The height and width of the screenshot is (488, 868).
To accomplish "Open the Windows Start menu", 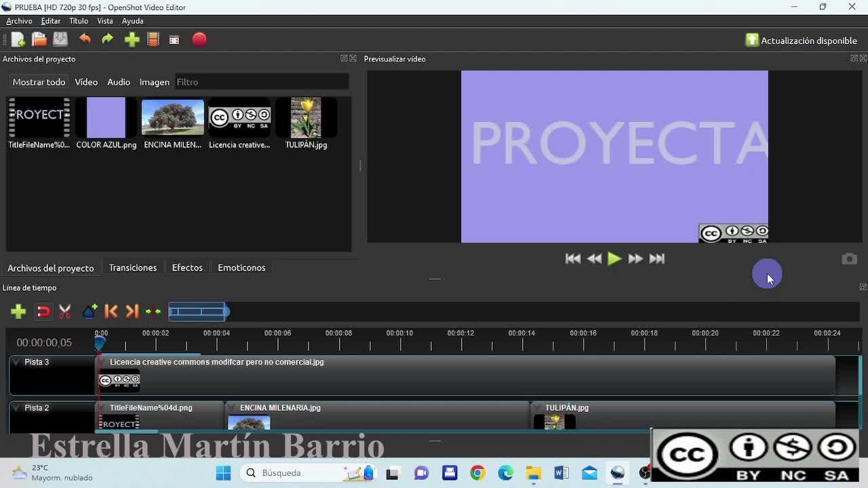I will click(x=223, y=472).
